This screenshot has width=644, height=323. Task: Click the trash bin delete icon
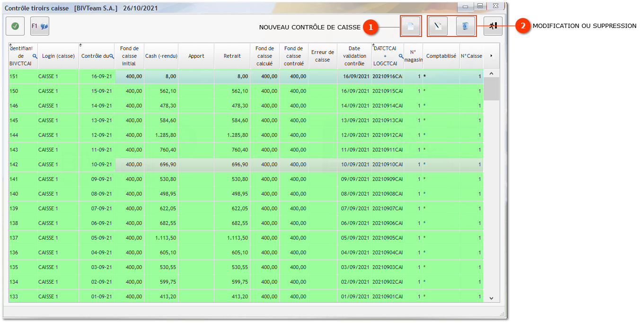[466, 27]
